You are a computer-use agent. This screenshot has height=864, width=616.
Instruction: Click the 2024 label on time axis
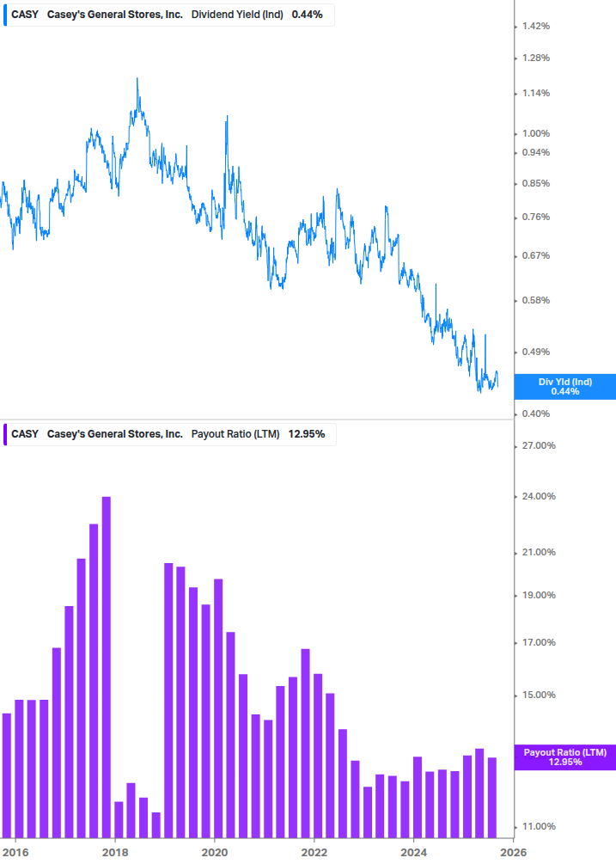pyautogui.click(x=414, y=852)
